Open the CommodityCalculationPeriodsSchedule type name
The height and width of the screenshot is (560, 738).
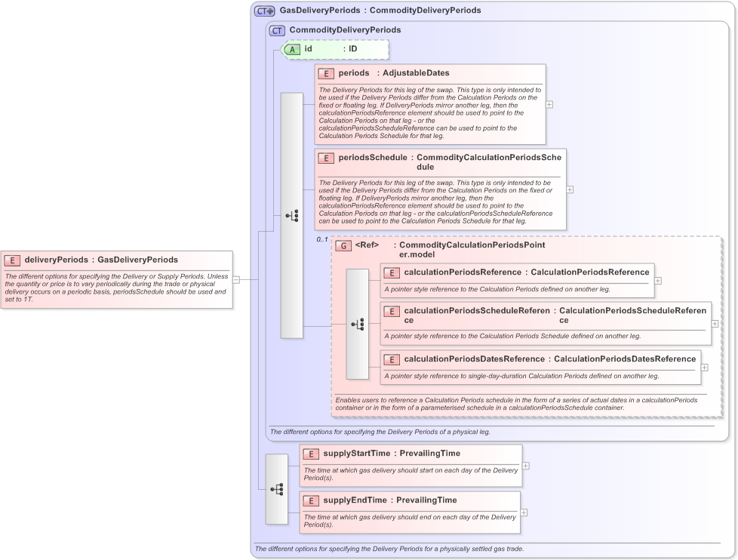[488, 162]
